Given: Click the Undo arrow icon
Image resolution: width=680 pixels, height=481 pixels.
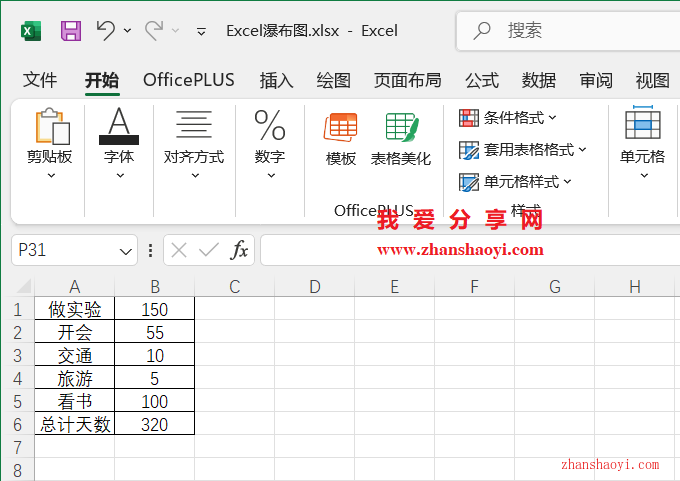Looking at the screenshot, I should pyautogui.click(x=106, y=31).
